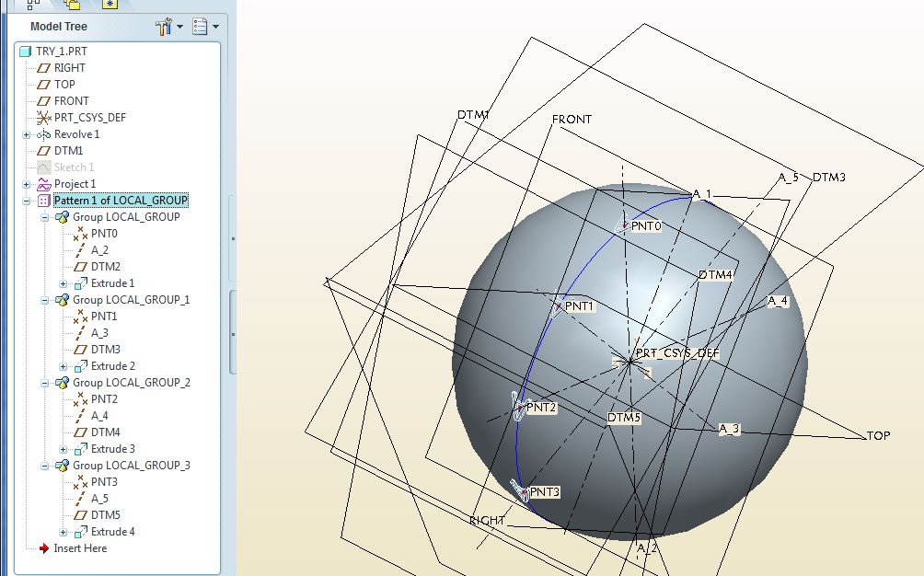Click the Model Tree panel title
This screenshot has height=576, width=924.
(58, 27)
